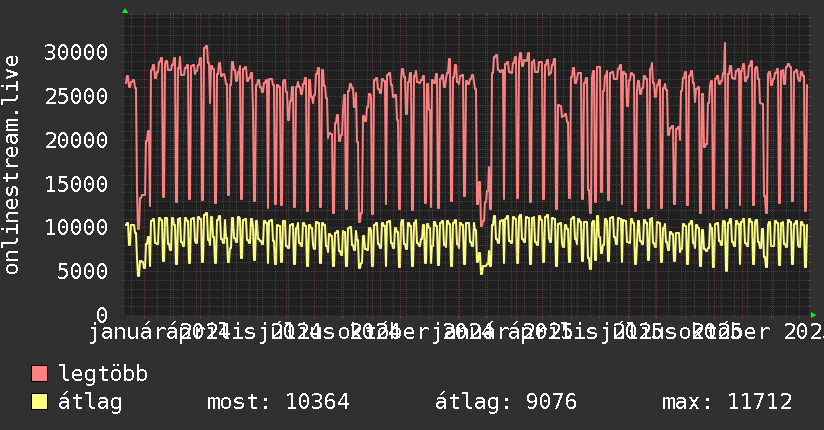
Task: Click the green arrow at x-axis end
Action: click(813, 315)
